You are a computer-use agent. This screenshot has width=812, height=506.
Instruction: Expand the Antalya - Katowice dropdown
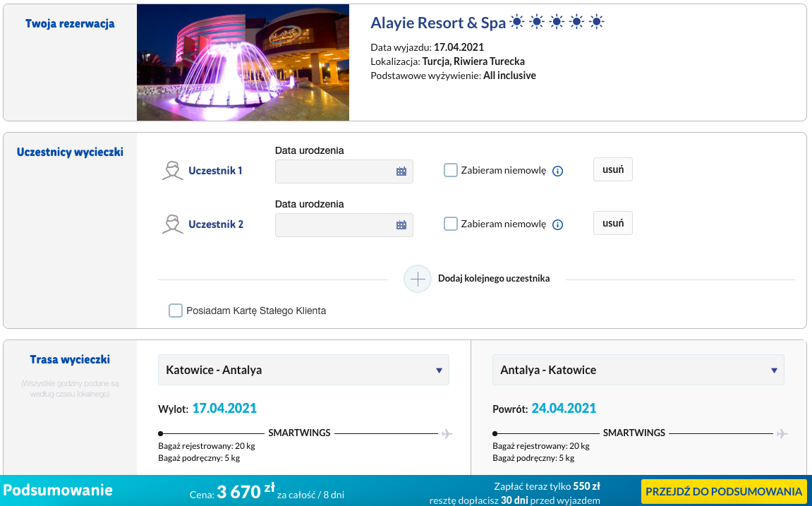tap(638, 370)
